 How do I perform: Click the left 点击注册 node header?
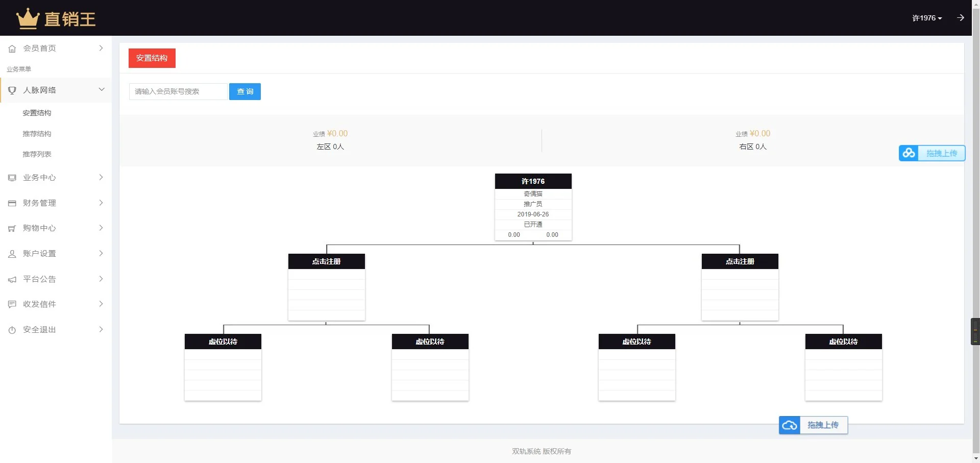[326, 261]
